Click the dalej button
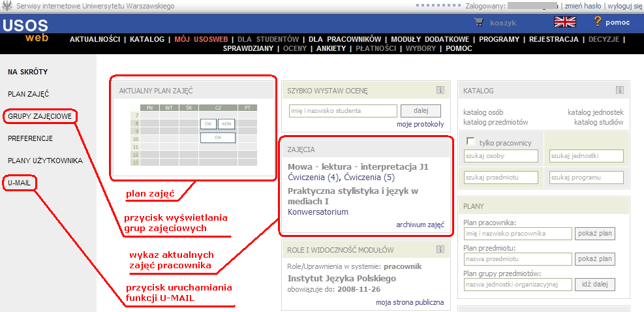644x312 pixels. point(421,110)
